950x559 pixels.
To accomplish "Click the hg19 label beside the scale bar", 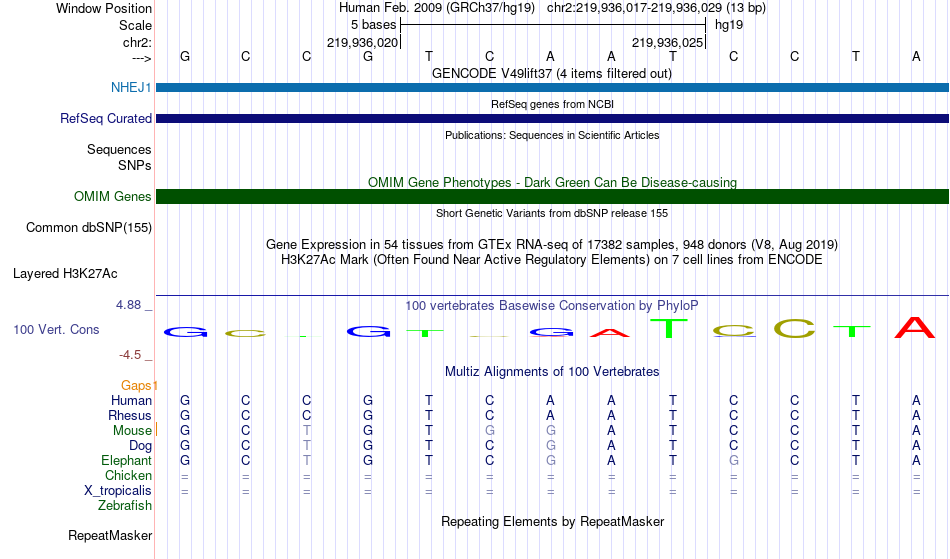I will pos(729,25).
